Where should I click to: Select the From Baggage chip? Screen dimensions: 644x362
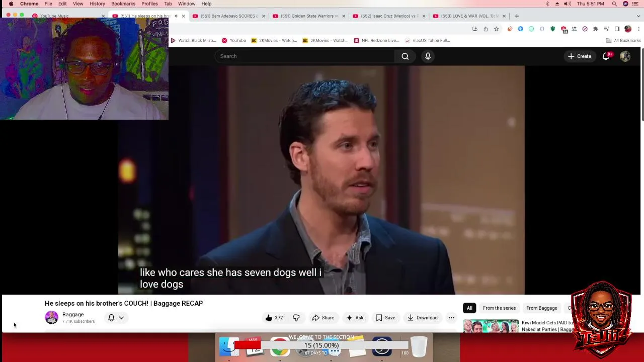coord(541,308)
